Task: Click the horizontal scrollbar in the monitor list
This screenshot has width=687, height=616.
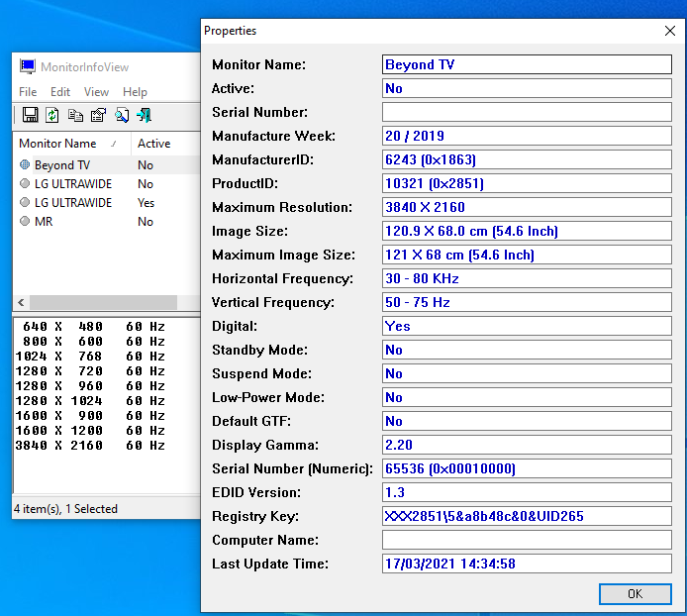Action: 99,303
